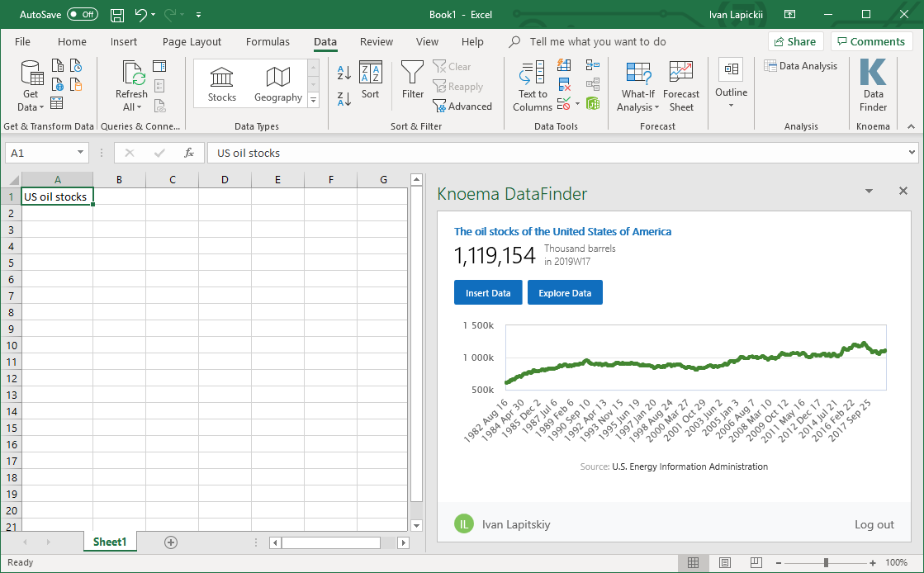The width and height of the screenshot is (924, 573).
Task: Switch to the Review tab
Action: (x=377, y=42)
